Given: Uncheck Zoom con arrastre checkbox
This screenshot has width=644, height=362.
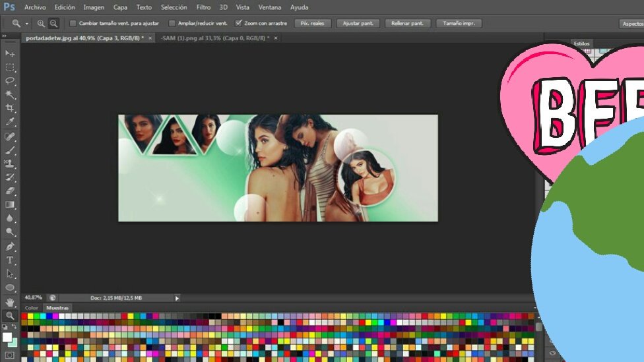Looking at the screenshot, I should tap(239, 23).
